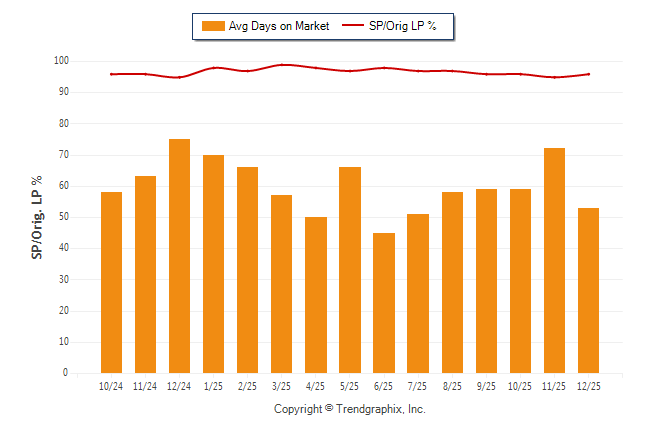Click the tallest bar for 12/24

point(179,256)
